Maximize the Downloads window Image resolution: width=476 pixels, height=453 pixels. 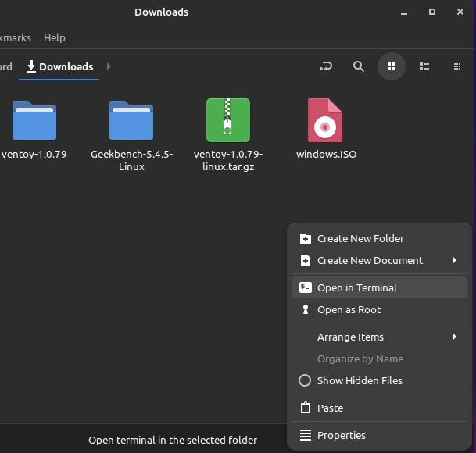[x=432, y=12]
